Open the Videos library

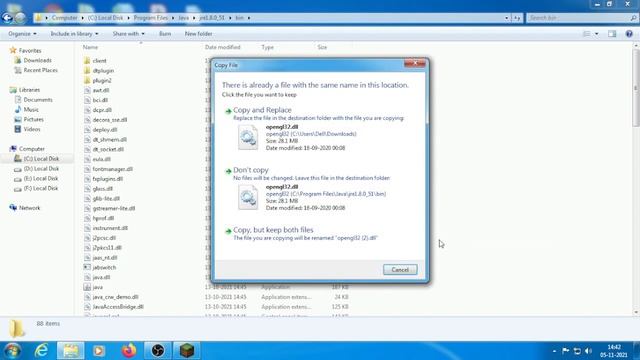[x=31, y=129]
